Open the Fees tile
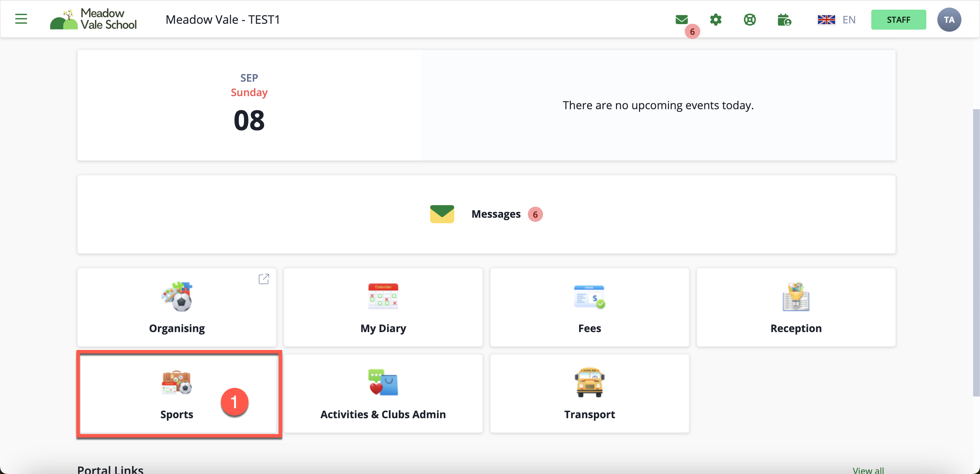 coord(589,308)
